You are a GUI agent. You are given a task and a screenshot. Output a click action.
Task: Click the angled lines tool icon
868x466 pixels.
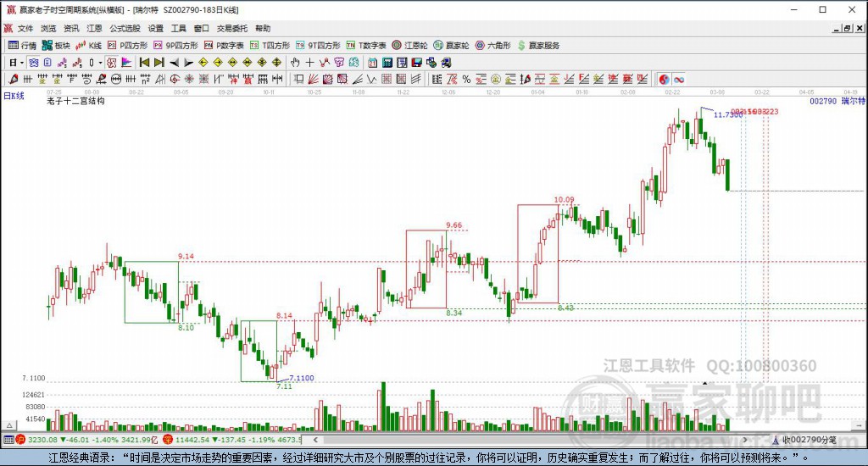click(x=359, y=79)
